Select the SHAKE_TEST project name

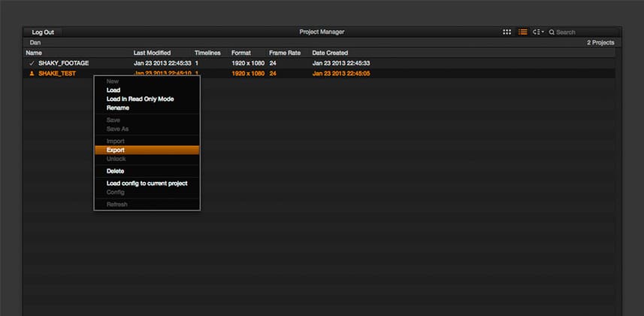pyautogui.click(x=57, y=74)
